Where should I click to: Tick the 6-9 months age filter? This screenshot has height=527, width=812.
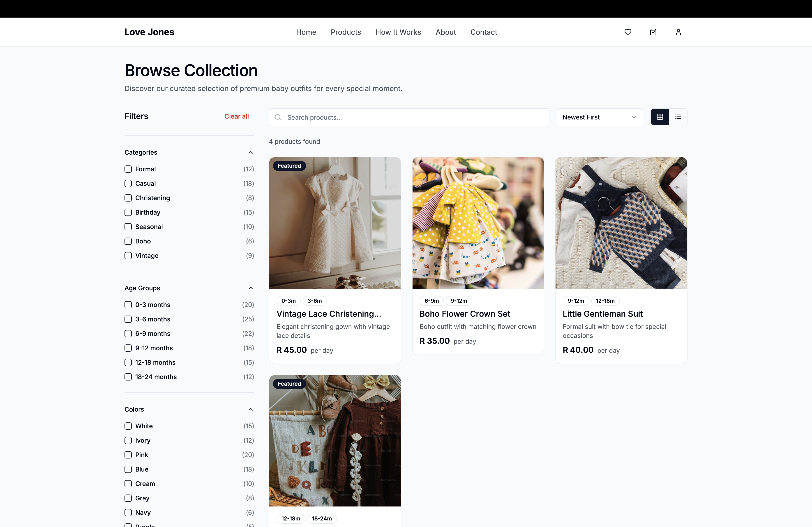[x=128, y=334]
